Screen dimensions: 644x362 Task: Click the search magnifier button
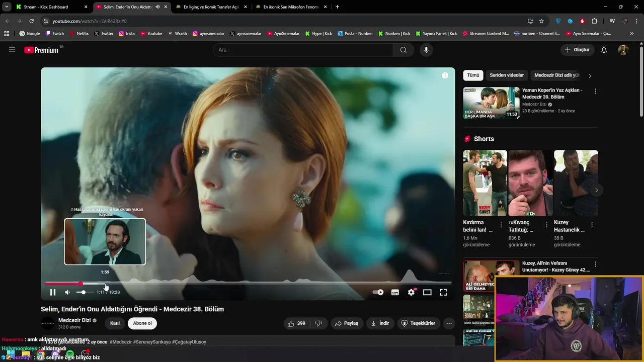coord(404,50)
